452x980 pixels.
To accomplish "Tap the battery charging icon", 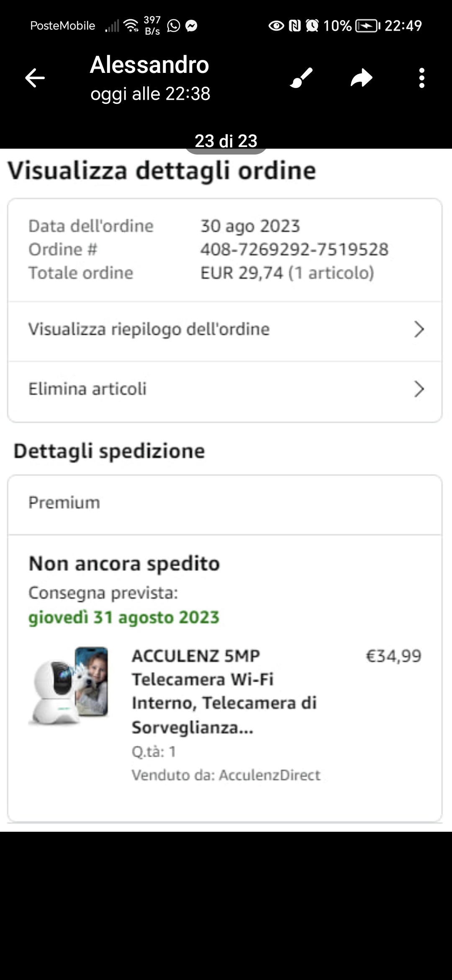I will coord(367,26).
